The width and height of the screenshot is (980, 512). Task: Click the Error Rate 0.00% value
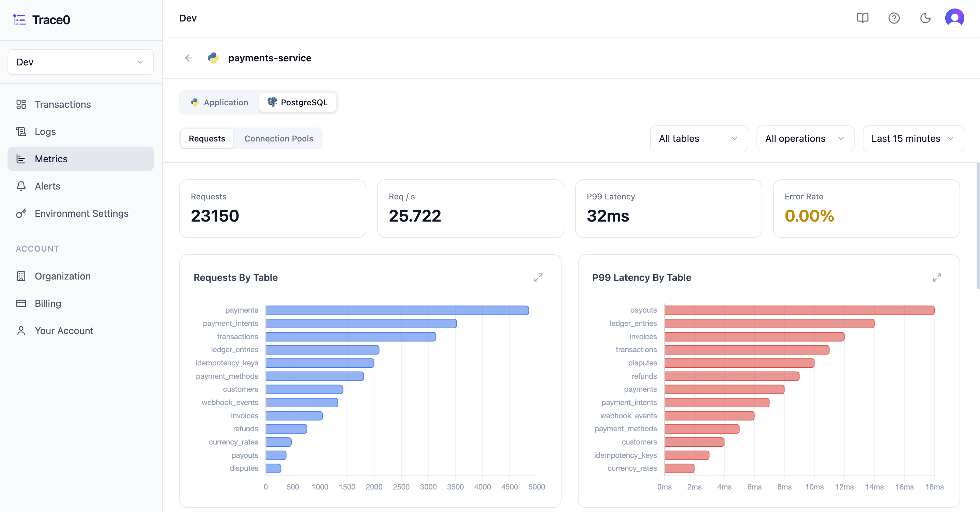pos(809,216)
